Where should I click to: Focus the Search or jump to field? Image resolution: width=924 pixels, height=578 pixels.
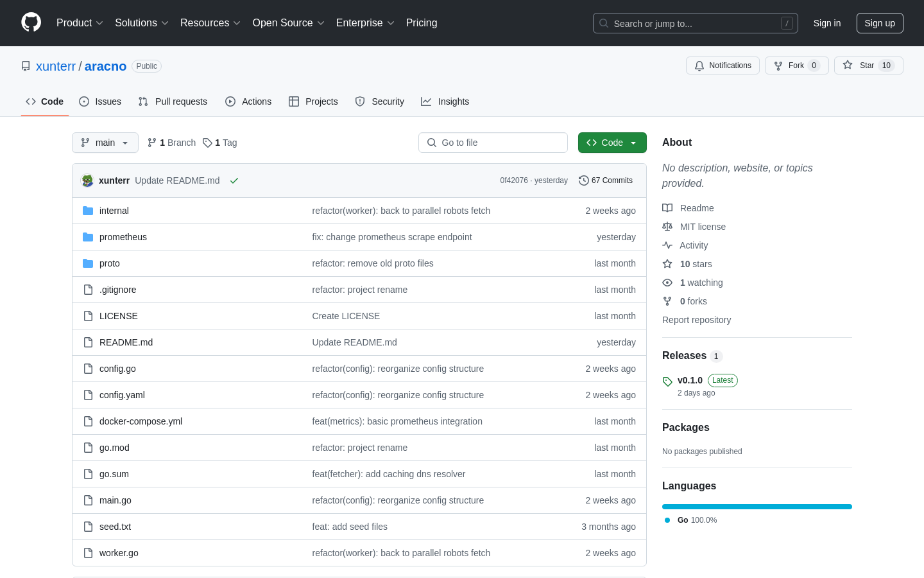point(696,23)
